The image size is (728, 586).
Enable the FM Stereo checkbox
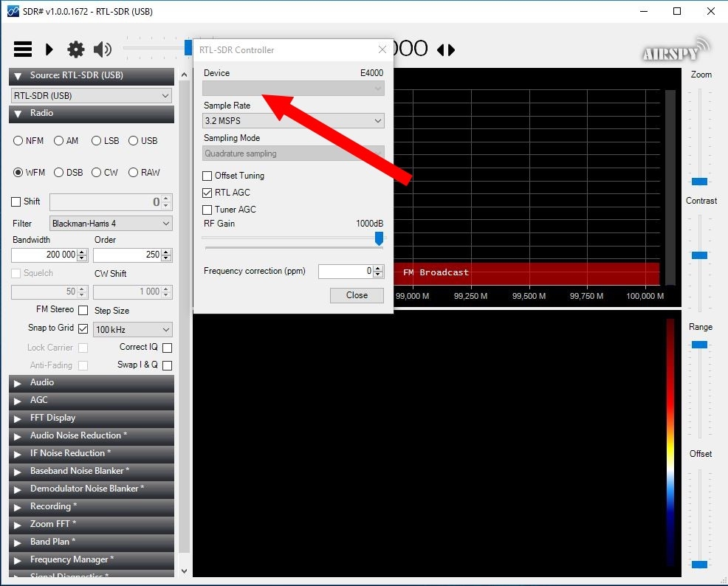tap(83, 310)
